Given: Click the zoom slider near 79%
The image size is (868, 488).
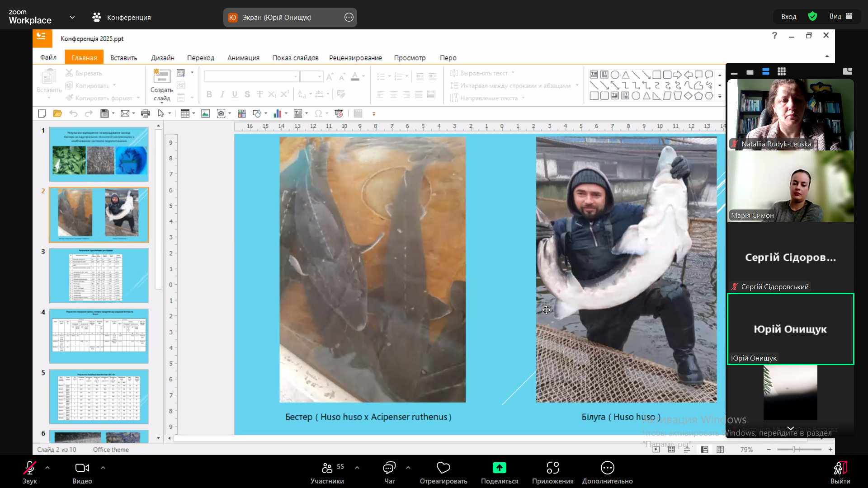Looking at the screenshot, I should (x=794, y=449).
